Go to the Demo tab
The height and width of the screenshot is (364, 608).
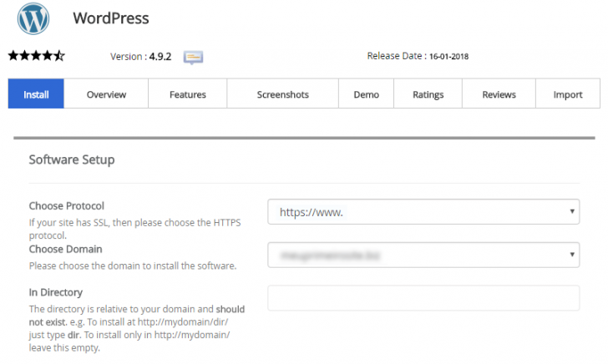[366, 94]
